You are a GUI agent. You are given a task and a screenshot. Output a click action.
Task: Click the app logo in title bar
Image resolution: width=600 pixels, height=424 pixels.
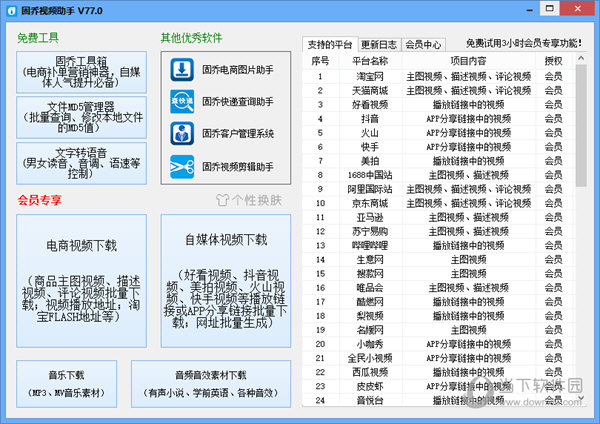[12, 11]
